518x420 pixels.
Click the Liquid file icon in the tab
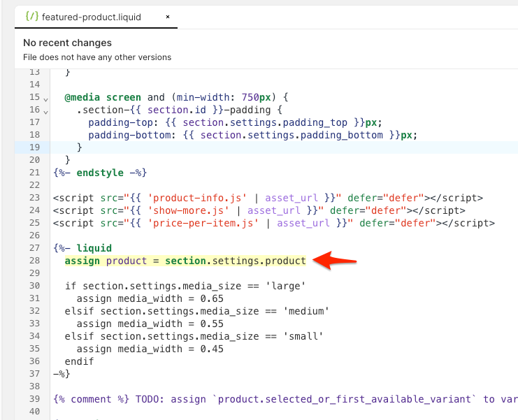click(31, 16)
